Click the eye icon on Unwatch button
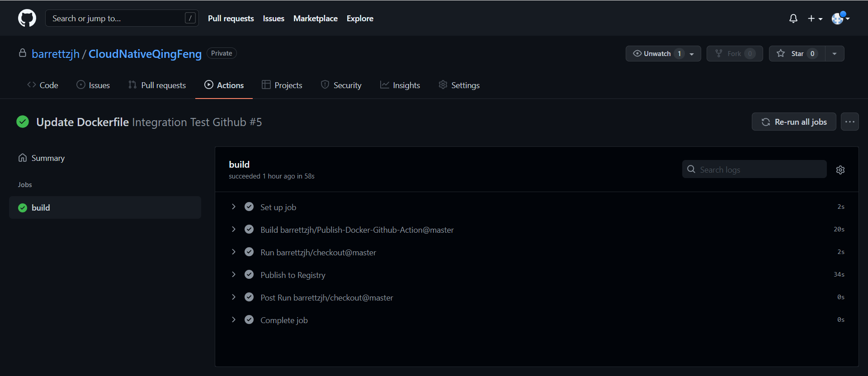Image resolution: width=868 pixels, height=376 pixels. [637, 53]
